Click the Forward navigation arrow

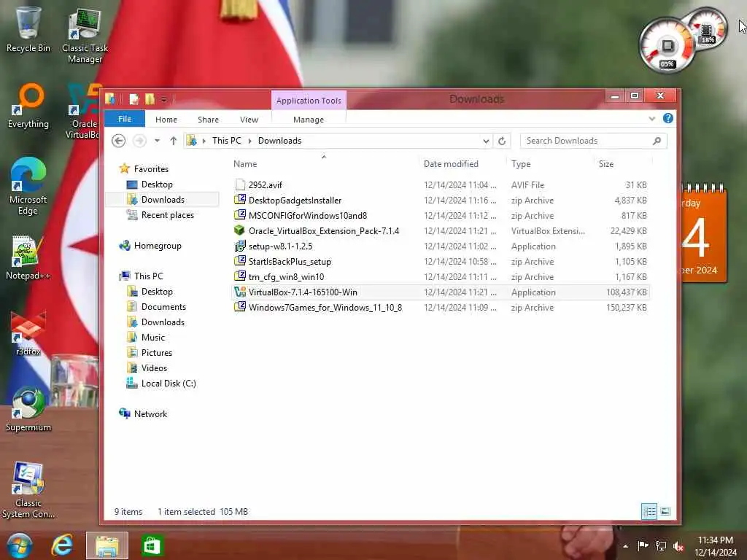[x=139, y=141]
